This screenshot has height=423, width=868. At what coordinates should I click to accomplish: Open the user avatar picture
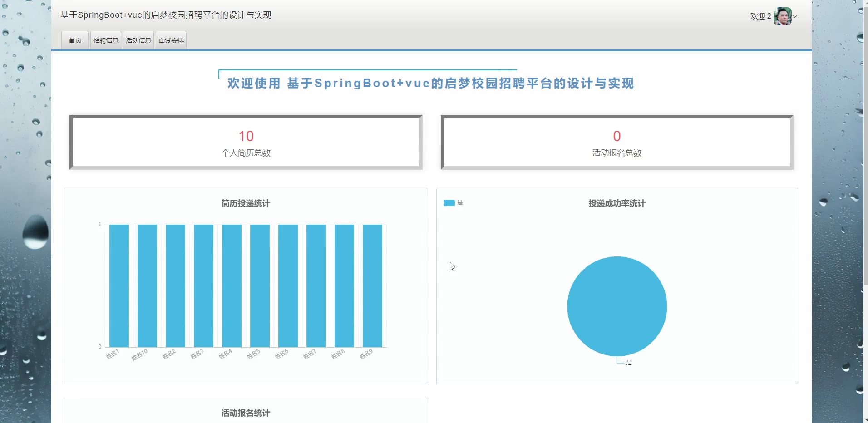click(x=782, y=16)
